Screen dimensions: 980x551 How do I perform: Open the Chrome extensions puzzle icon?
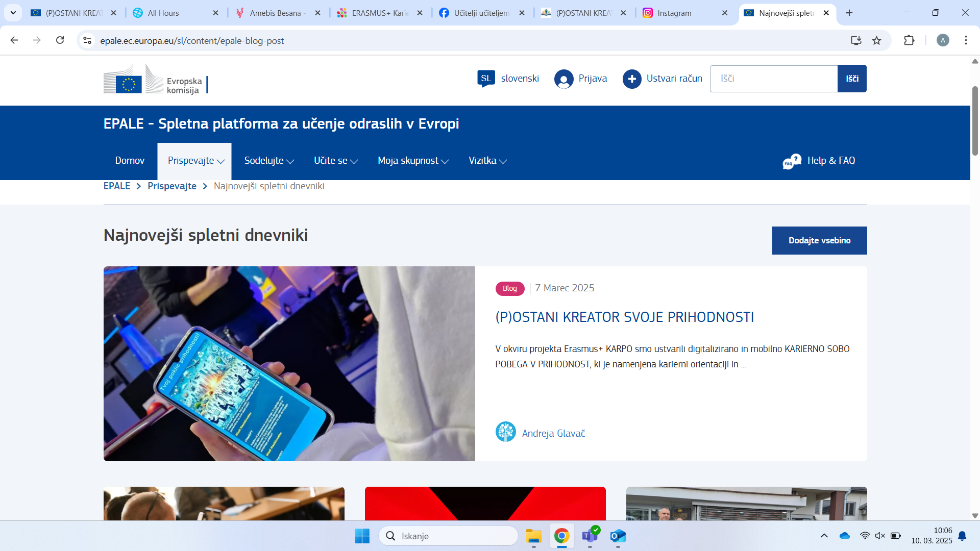click(909, 40)
